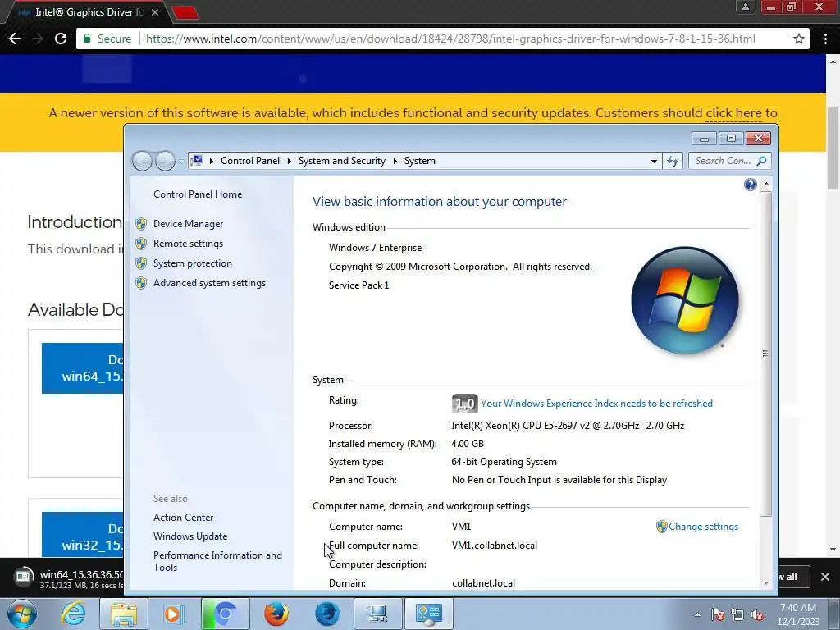Click the 'click here' link in yellow banner

tap(734, 113)
